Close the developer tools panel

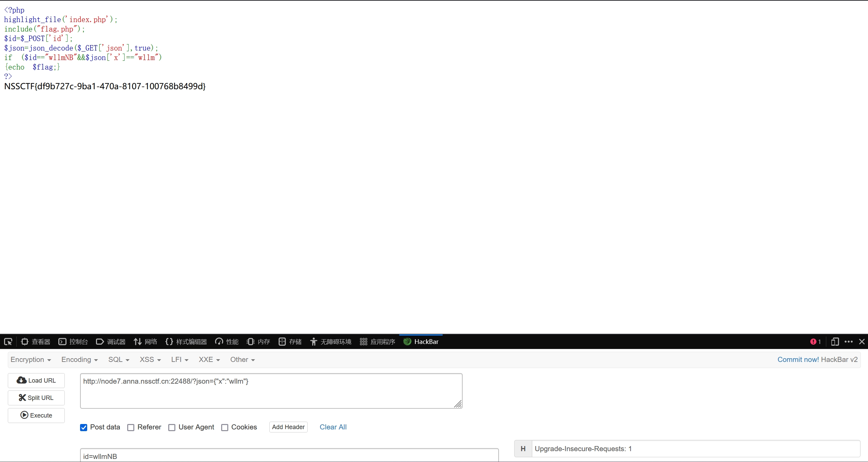862,342
